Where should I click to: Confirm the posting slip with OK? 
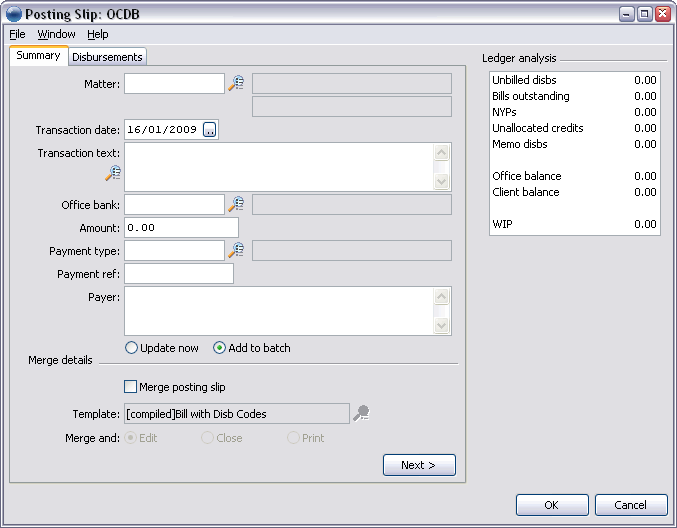pos(552,505)
